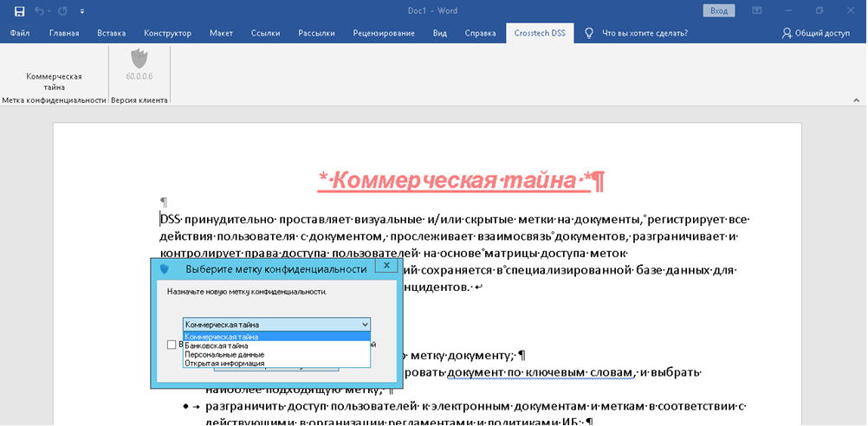
Task: Open the Ссылки tab
Action: 266,33
